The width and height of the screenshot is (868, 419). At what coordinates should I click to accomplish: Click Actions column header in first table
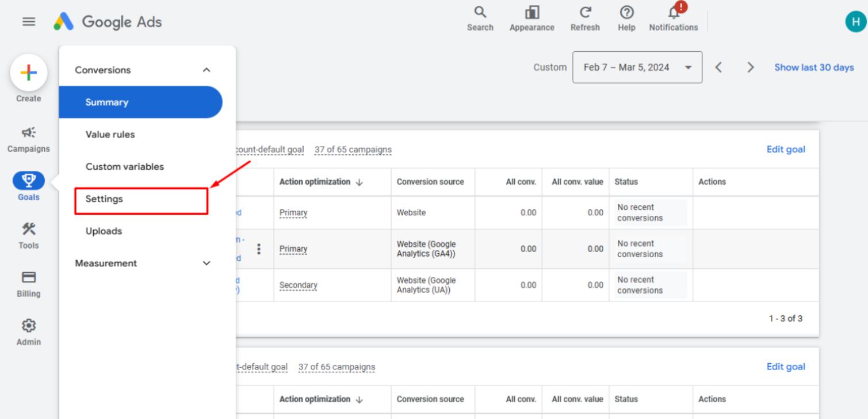(x=712, y=182)
